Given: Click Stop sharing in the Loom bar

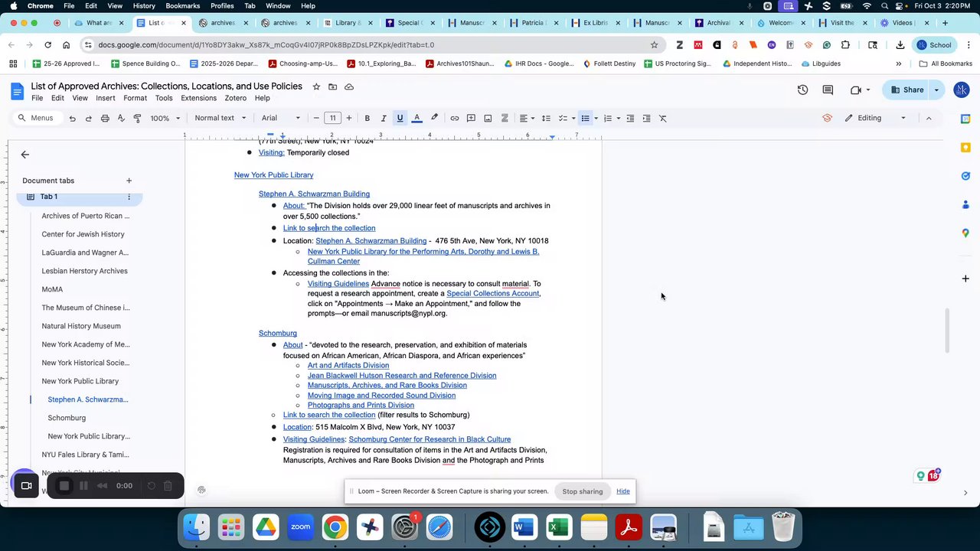Looking at the screenshot, I should click(x=583, y=491).
